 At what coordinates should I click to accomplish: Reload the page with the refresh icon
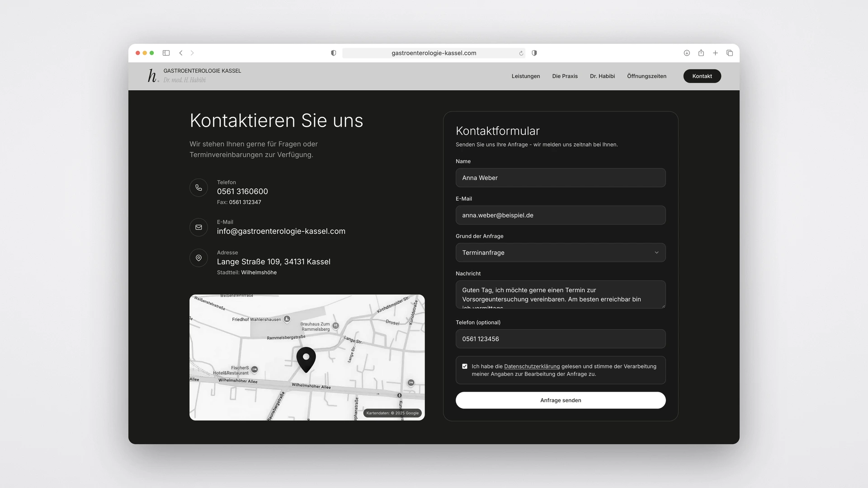click(521, 53)
